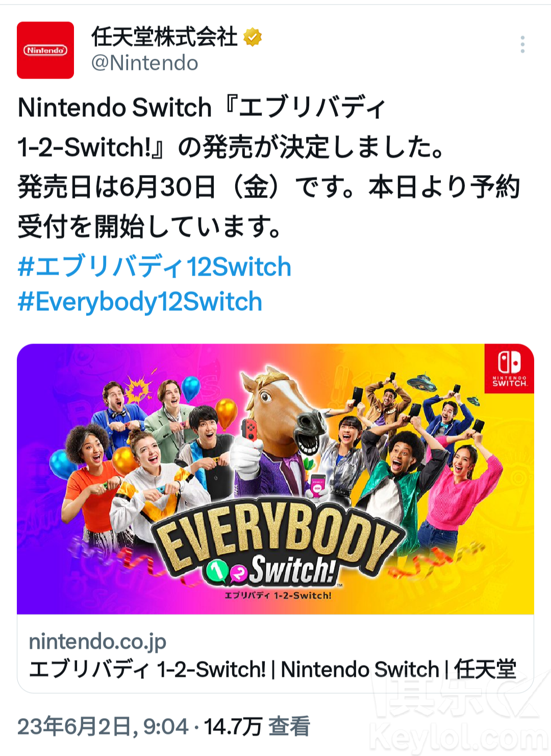Click the 23年6月2日 9:04 timestamp
Viewport: 551px width, 756px height.
coord(103,726)
